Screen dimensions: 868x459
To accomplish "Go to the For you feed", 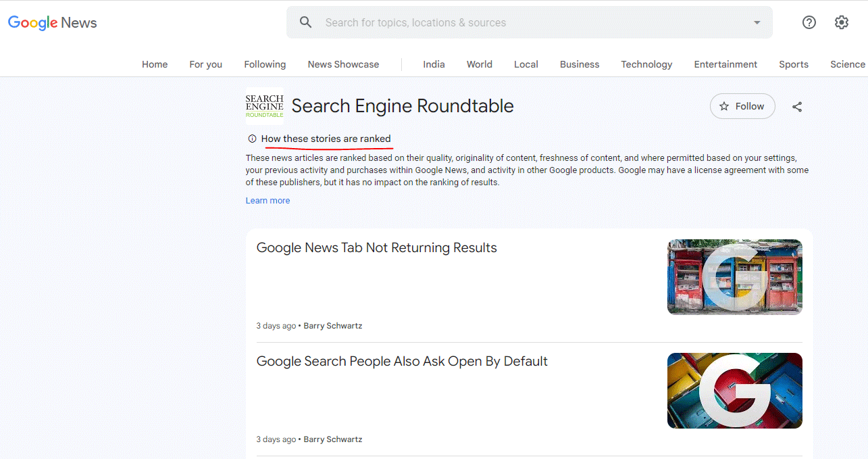I will [x=205, y=64].
